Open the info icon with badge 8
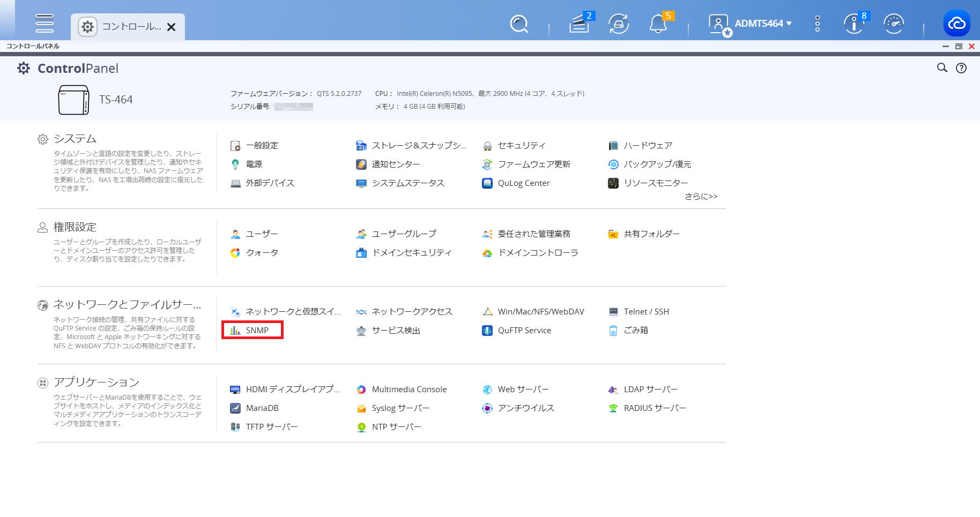Screen dimensions: 980x517 click(x=853, y=24)
